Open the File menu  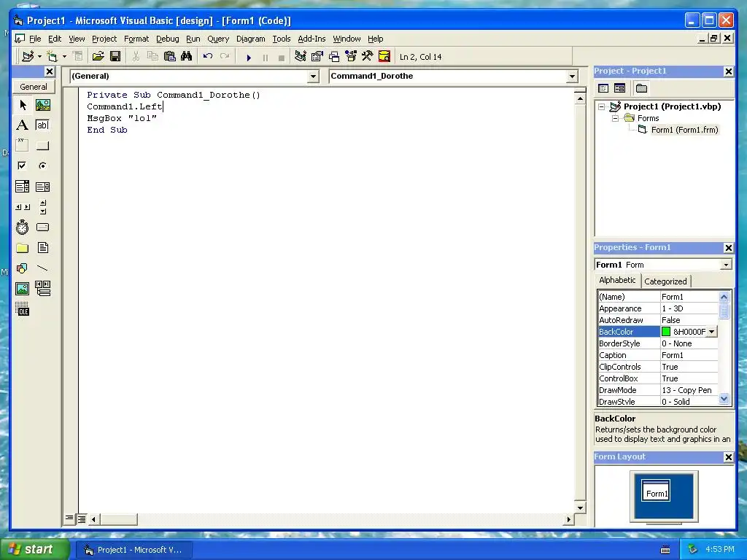35,39
